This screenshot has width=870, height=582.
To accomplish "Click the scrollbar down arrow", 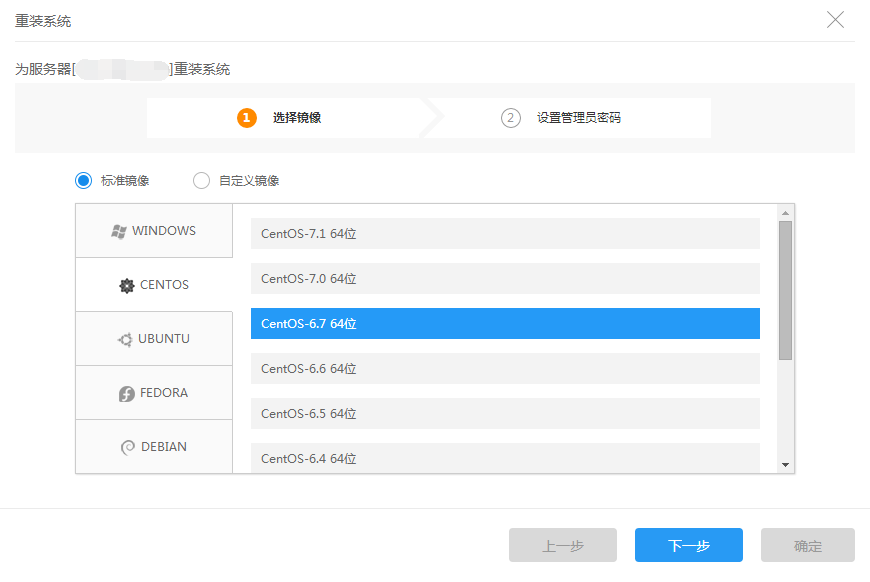I will pyautogui.click(x=785, y=465).
